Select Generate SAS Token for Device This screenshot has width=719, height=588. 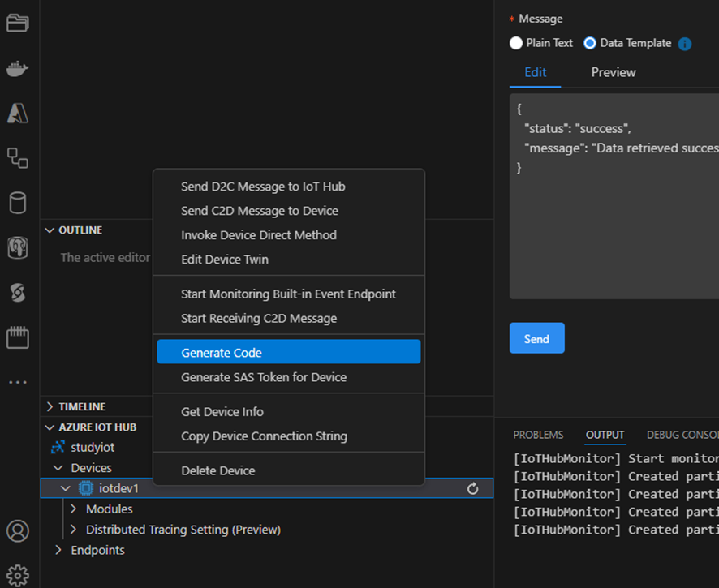click(288, 377)
